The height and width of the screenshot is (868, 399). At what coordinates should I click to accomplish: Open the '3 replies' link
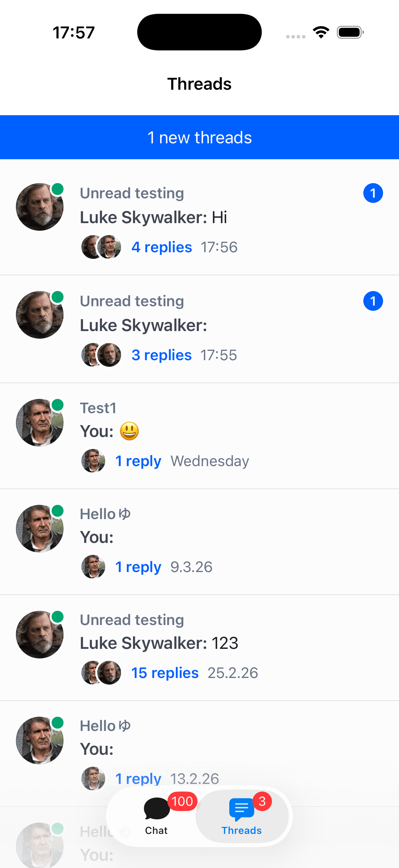pos(161,355)
